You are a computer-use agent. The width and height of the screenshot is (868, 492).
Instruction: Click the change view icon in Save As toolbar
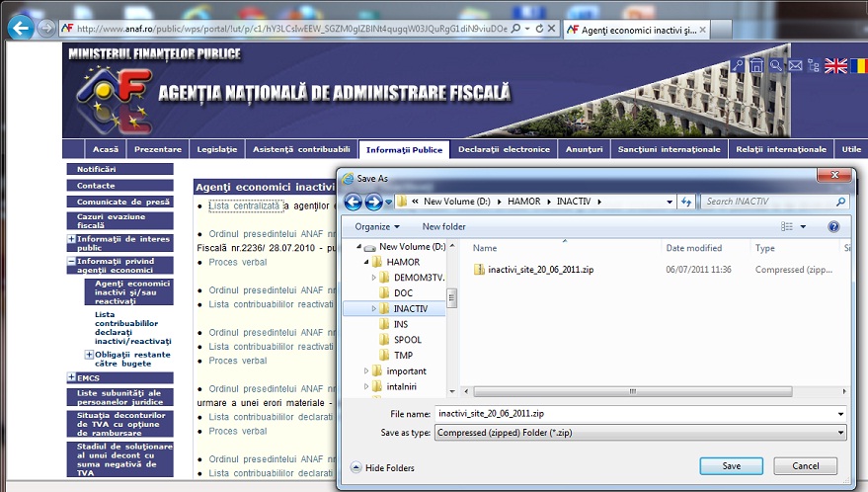coord(787,226)
